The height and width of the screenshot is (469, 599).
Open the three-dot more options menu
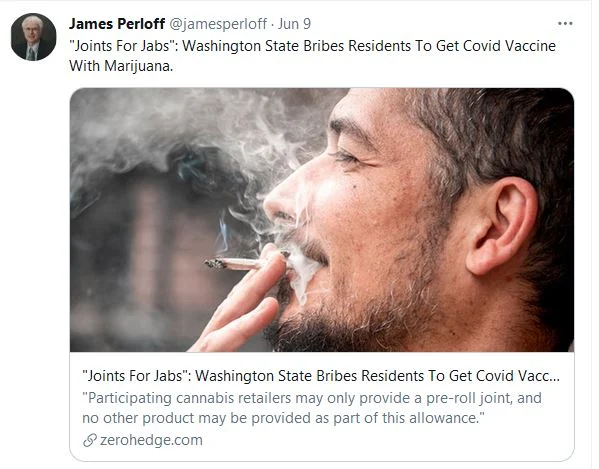tap(565, 24)
